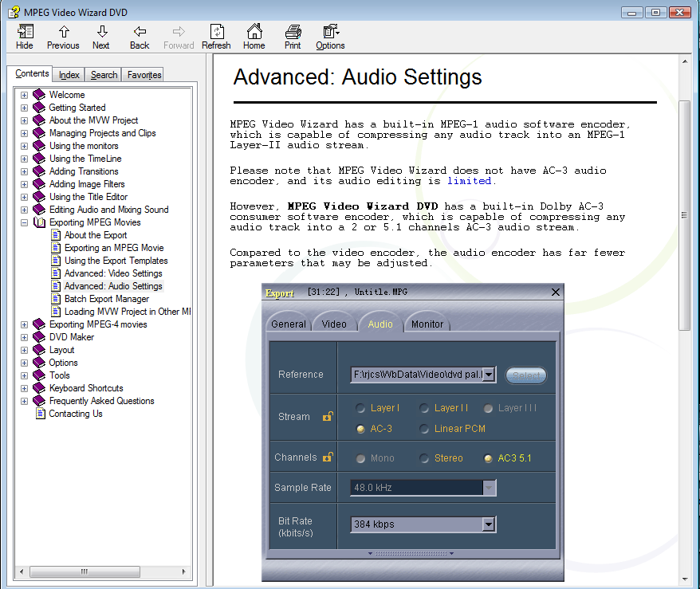Print the current help topic

(x=293, y=37)
